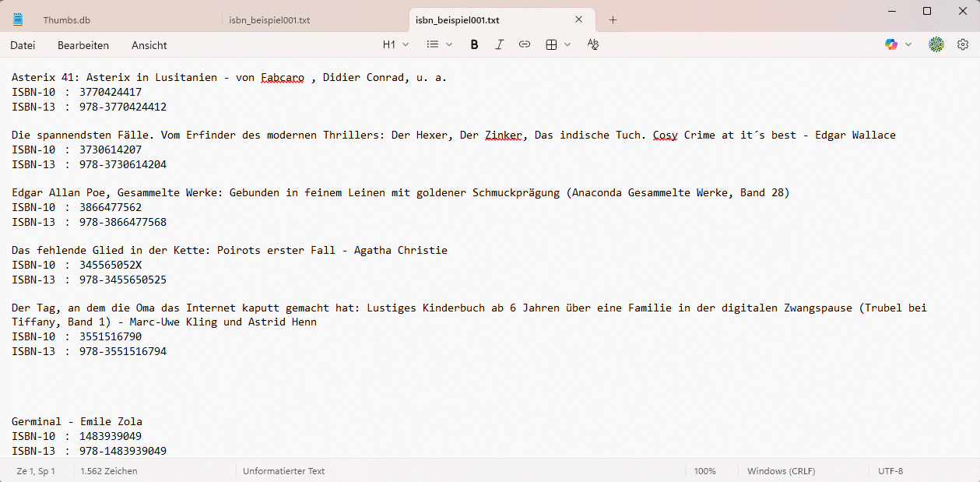Screen dimensions: 980x482
Task: Expand the table options dropdown arrow
Action: tap(567, 45)
